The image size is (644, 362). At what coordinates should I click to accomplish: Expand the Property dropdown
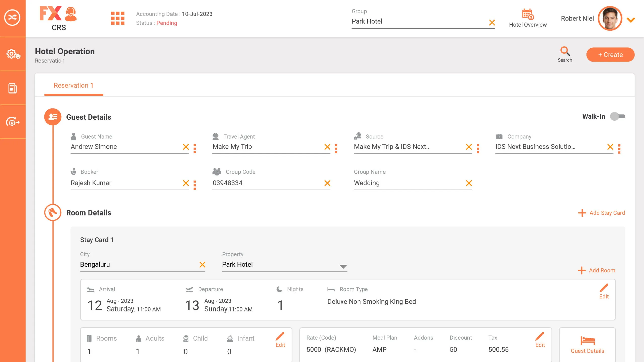click(343, 266)
